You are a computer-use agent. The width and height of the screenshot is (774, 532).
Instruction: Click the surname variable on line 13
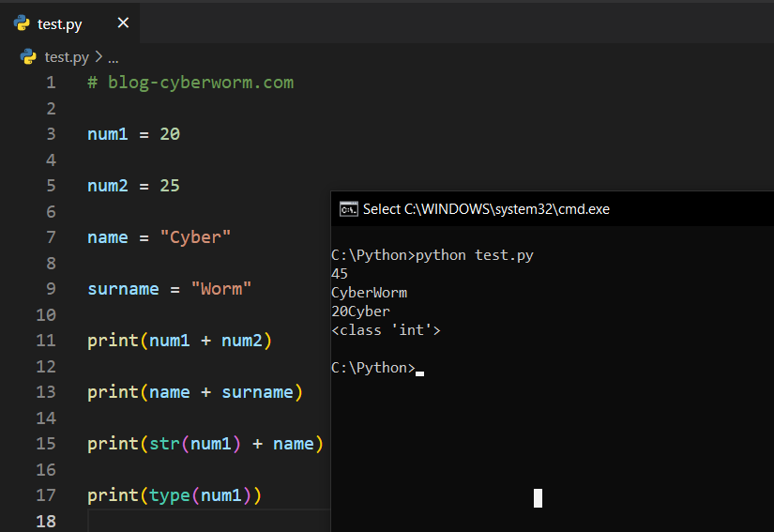click(x=257, y=392)
